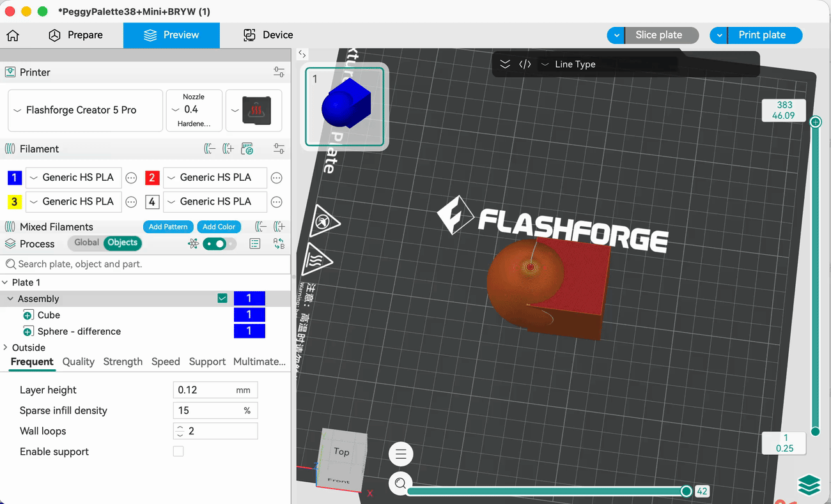Go to the Home screen icon

13,35
